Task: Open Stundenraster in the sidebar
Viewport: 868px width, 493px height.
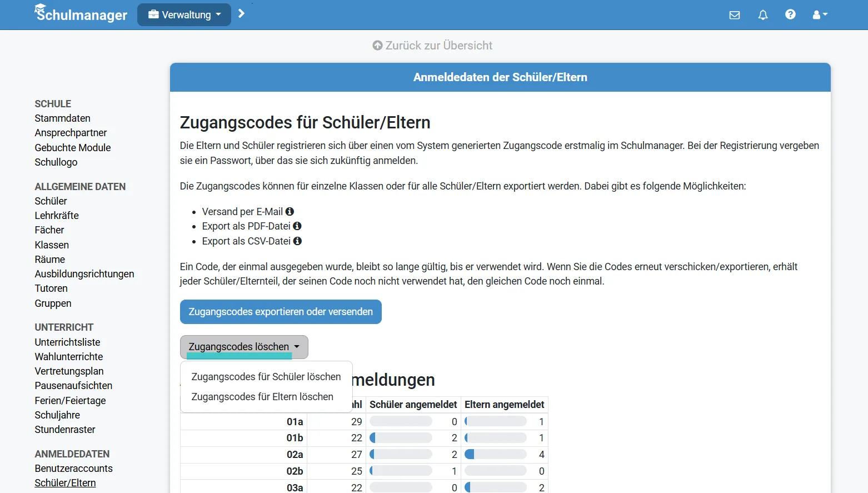Action: 65,430
